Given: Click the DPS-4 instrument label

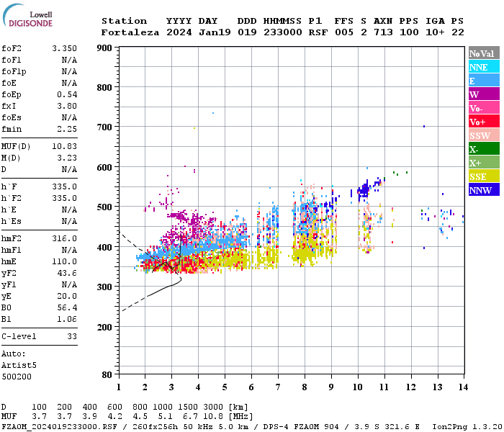Looking at the screenshot, I should tap(276, 427).
